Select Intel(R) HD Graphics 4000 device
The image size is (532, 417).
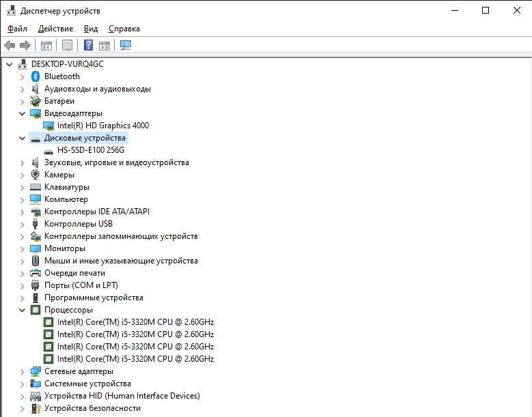tap(103, 126)
